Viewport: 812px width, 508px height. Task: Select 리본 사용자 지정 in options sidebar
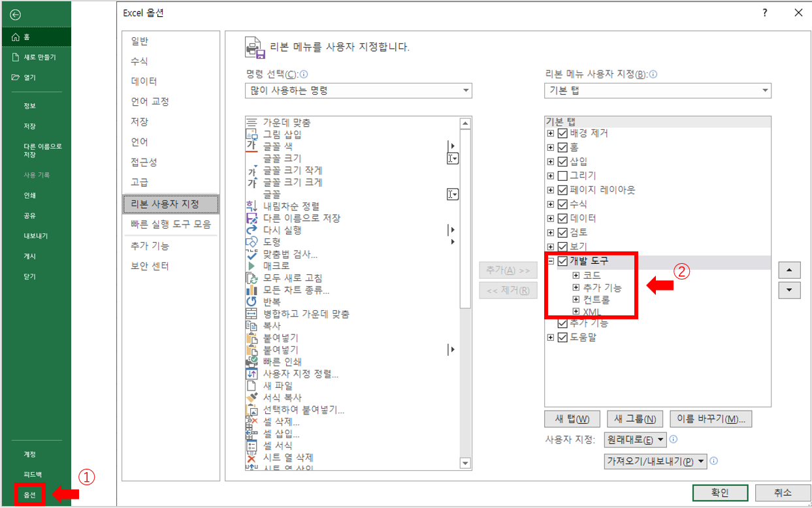click(171, 204)
